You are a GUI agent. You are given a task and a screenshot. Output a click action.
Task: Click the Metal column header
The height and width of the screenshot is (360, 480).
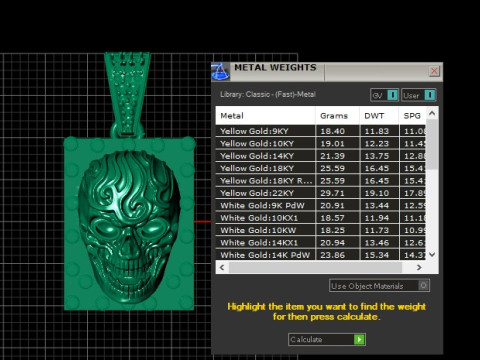pos(265,116)
